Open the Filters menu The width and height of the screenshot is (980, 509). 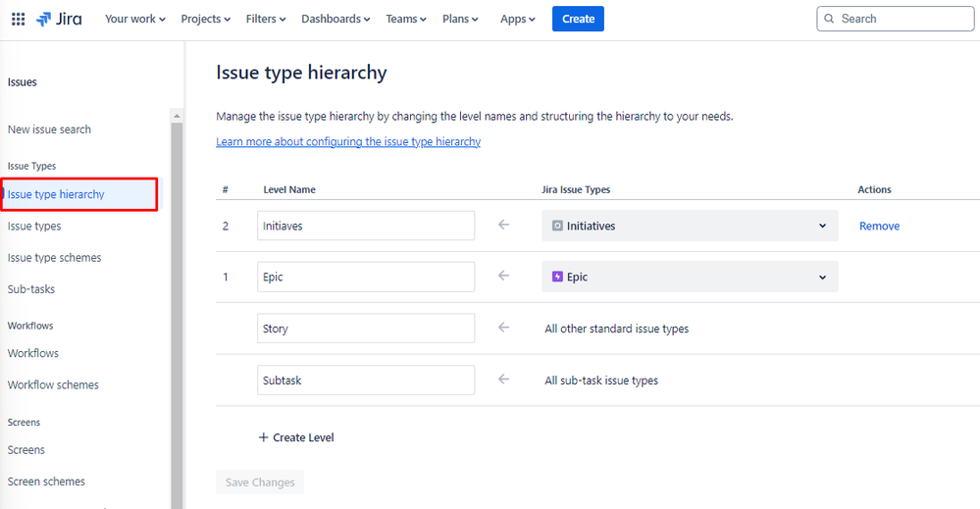tap(266, 19)
